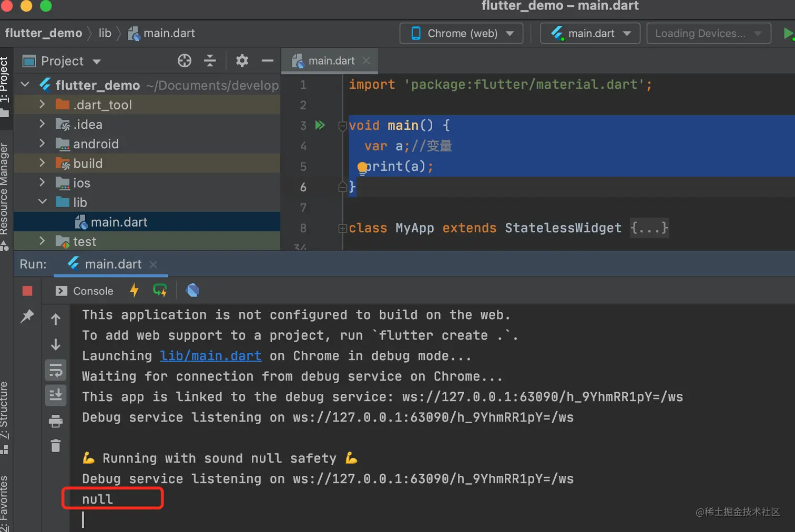Hide the Project panel with minus icon

coord(268,61)
